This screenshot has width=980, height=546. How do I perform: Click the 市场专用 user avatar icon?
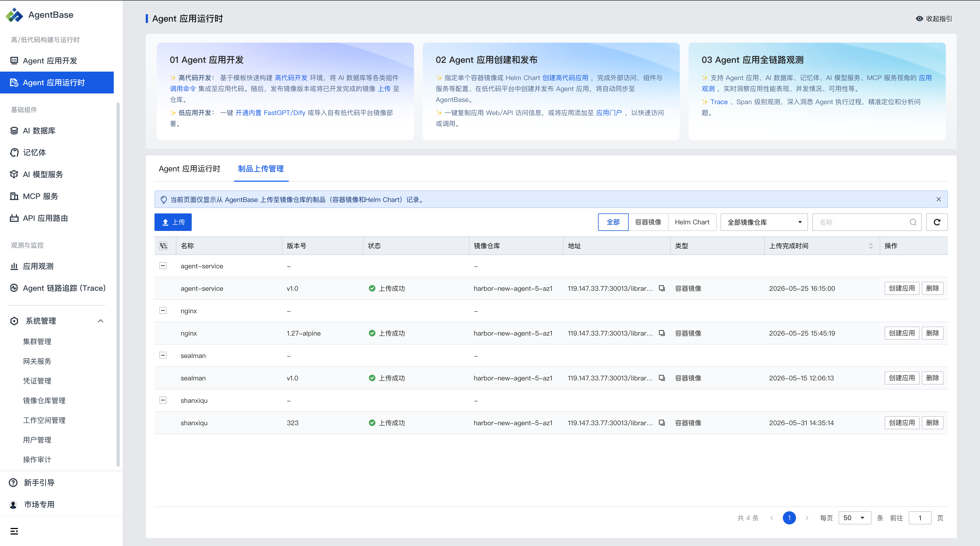point(13,504)
